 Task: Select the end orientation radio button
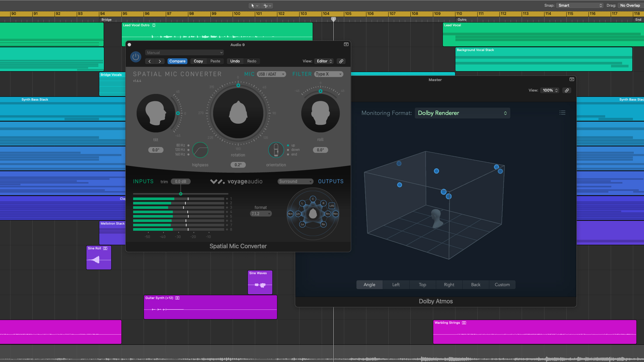(288, 154)
